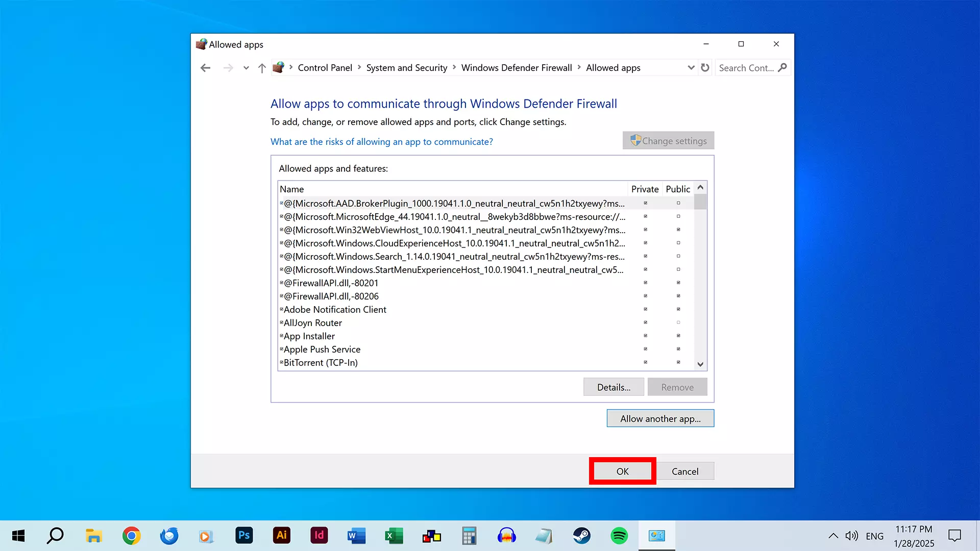Expand the address bar history dropdown
The width and height of the screenshot is (980, 551).
click(691, 68)
